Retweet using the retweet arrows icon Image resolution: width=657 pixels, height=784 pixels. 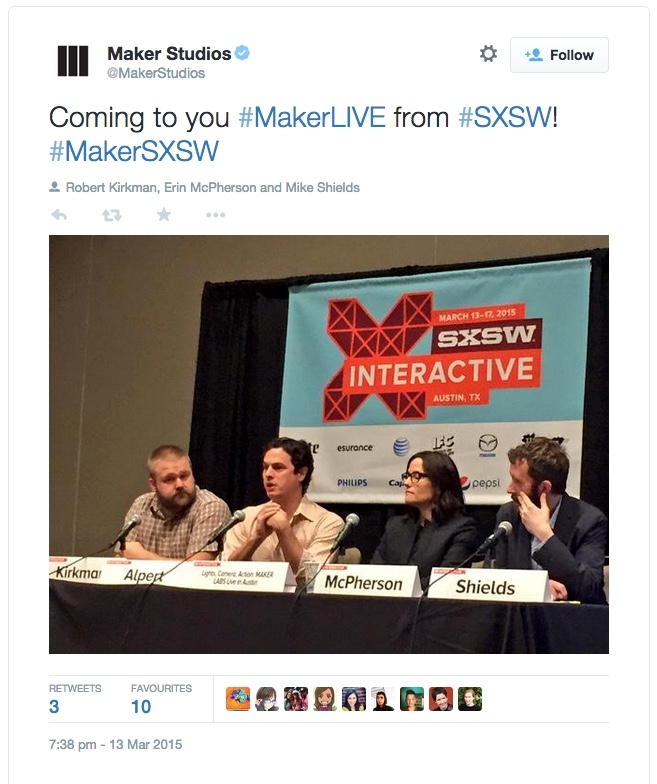112,215
